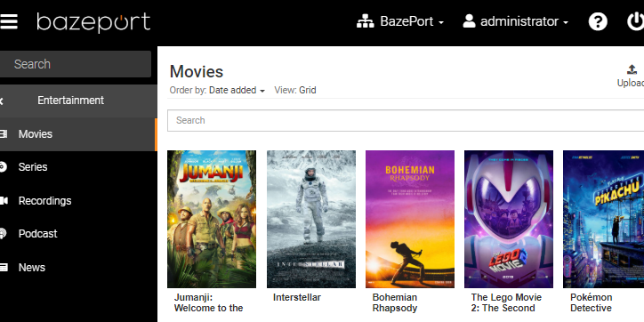Viewport: 644px width, 322px height.
Task: Click the administrator user icon
Action: click(469, 21)
